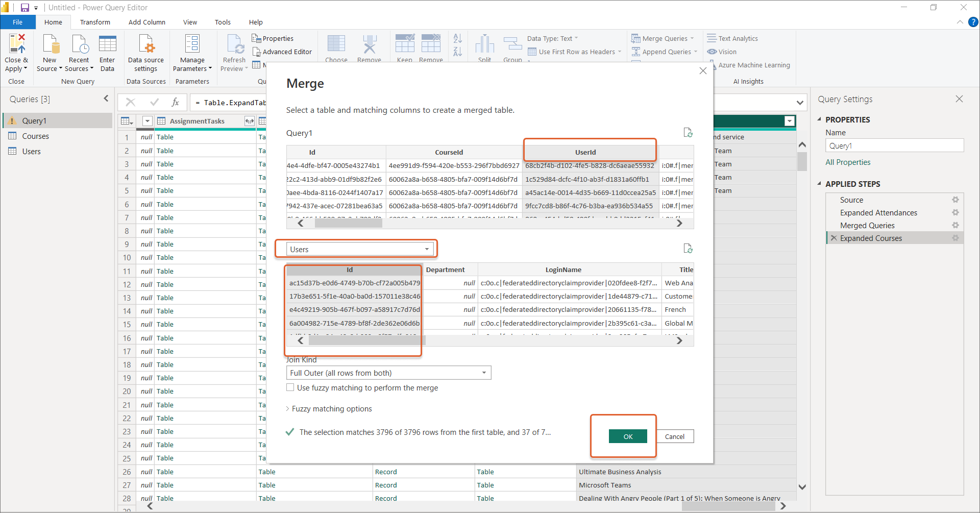980x513 pixels.
Task: Open Data source settings icon
Action: pyautogui.click(x=146, y=45)
